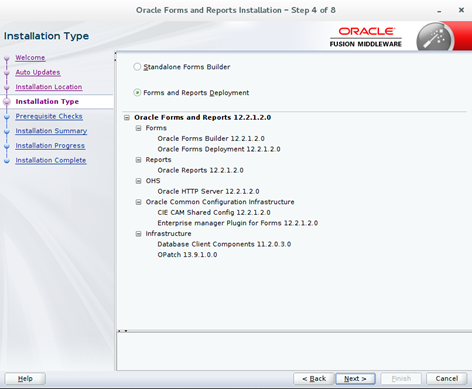Click the Infrastructure category label
The width and height of the screenshot is (472, 389).
[168, 234]
